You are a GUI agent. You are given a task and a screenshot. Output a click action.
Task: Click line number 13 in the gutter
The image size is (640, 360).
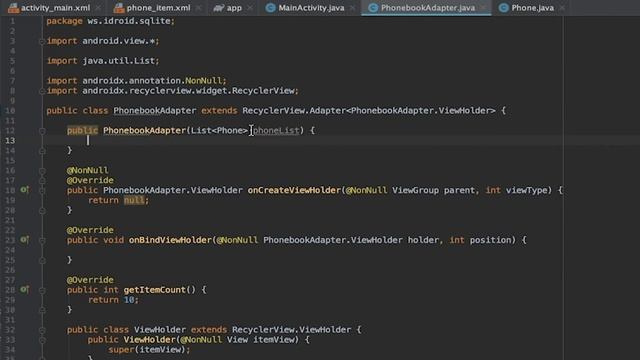[x=10, y=140]
